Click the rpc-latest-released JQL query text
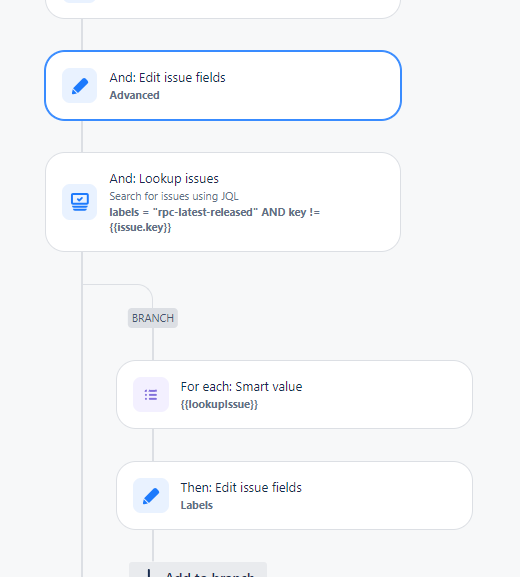Image resolution: width=522 pixels, height=580 pixels. [x=215, y=220]
